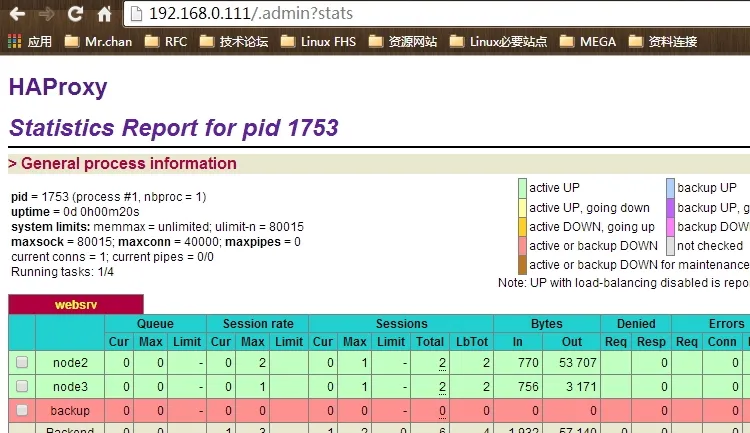Click the Queue column group header

[155, 324]
